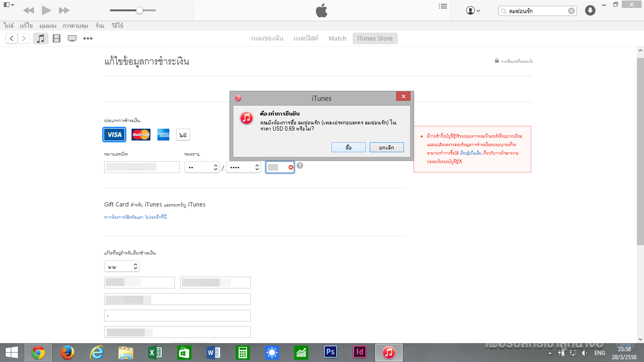Click the ซื้อ buy button in dialog
644x362 pixels.
(x=348, y=148)
